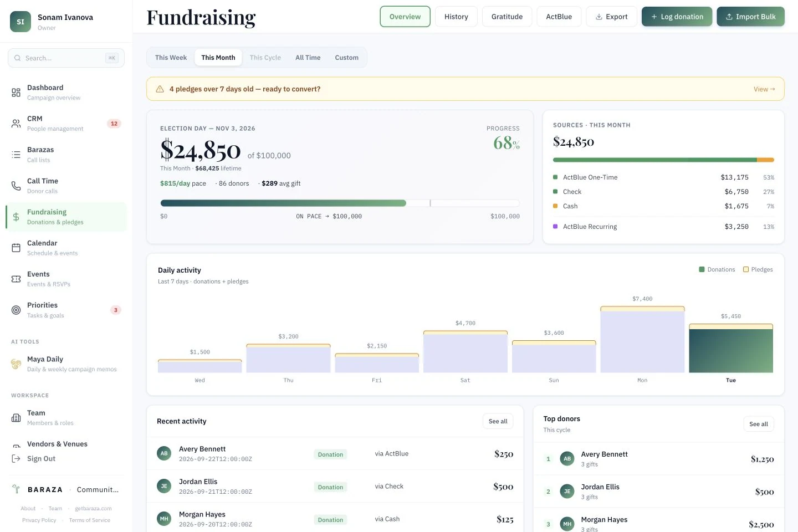Open the Terms of Service link
798x532 pixels.
pyautogui.click(x=89, y=520)
